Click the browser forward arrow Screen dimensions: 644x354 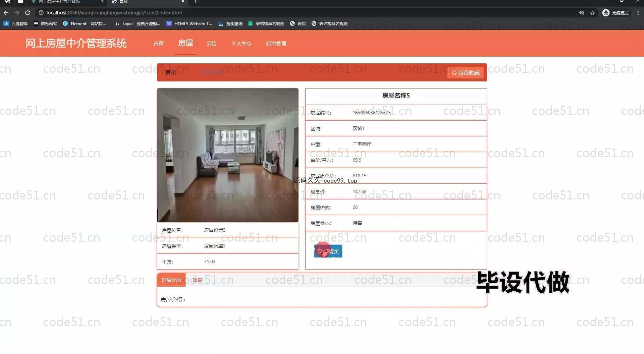pos(17,13)
